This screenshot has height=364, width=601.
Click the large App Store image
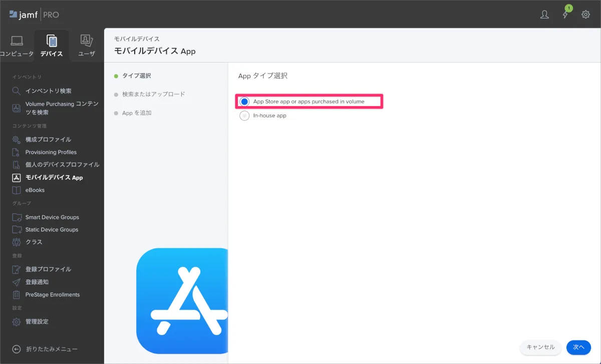click(182, 301)
